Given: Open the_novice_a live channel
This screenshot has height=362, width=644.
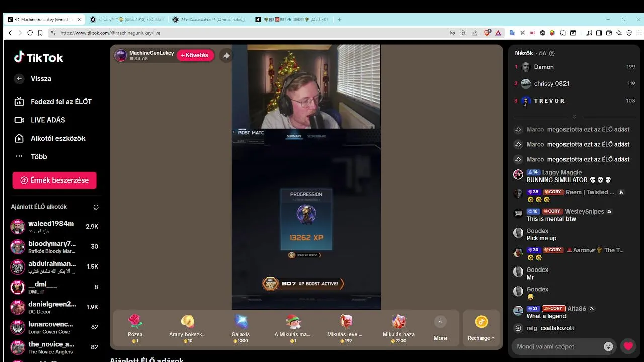Looking at the screenshot, I should (x=54, y=347).
